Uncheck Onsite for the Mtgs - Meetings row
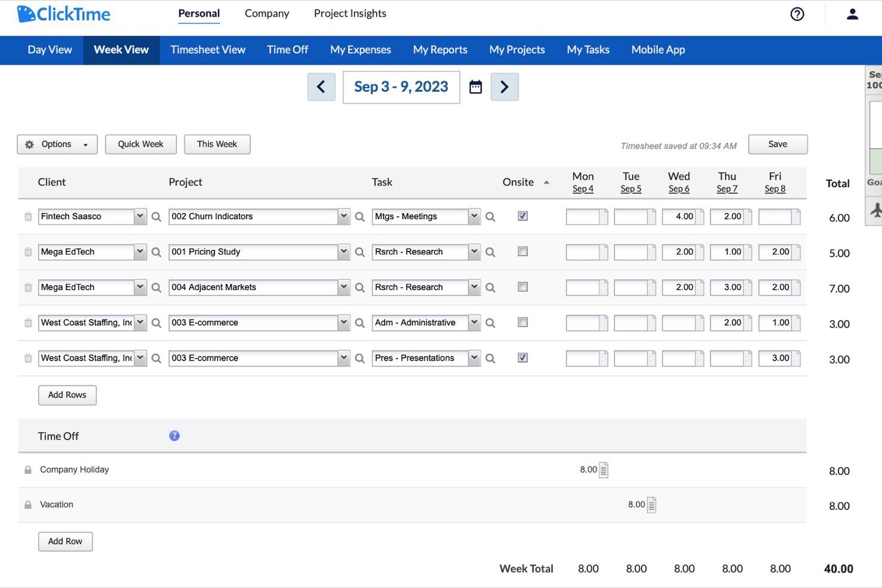 click(x=523, y=216)
